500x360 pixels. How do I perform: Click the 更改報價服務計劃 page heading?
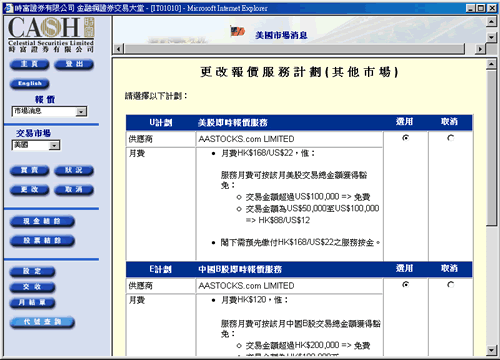click(299, 72)
